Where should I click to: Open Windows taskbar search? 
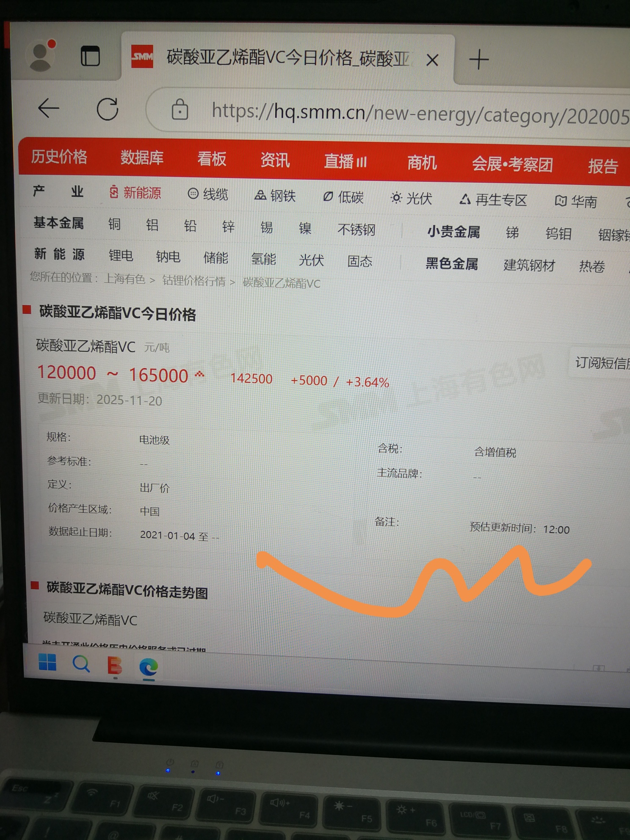tap(81, 663)
